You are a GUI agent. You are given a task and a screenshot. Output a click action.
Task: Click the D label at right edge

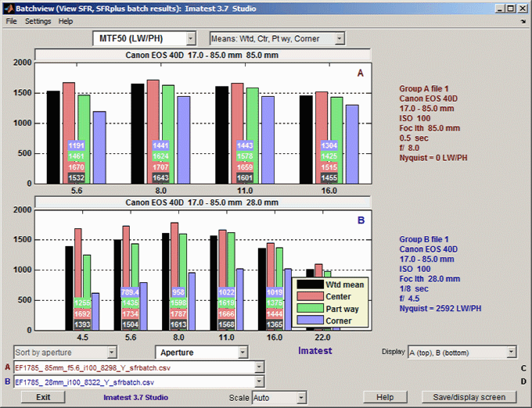523,382
